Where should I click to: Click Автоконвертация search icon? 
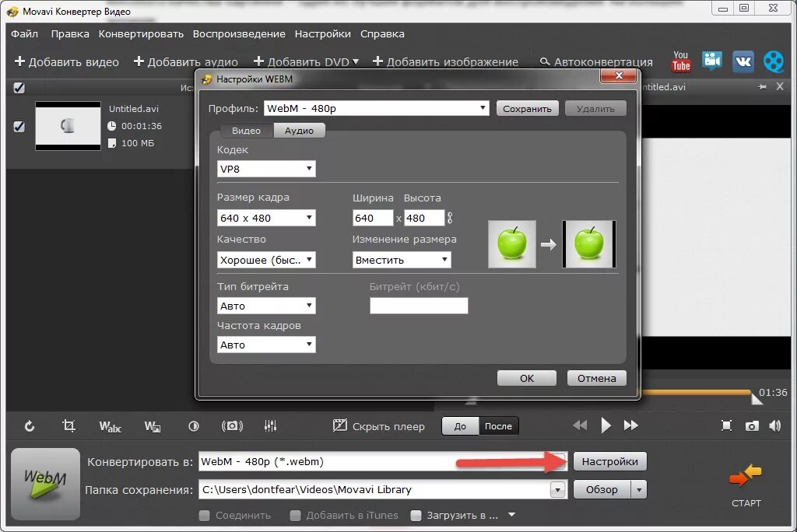(544, 62)
